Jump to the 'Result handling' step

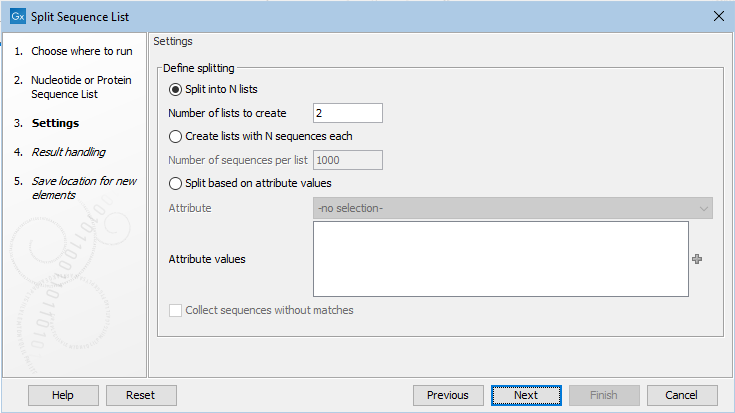click(x=68, y=152)
